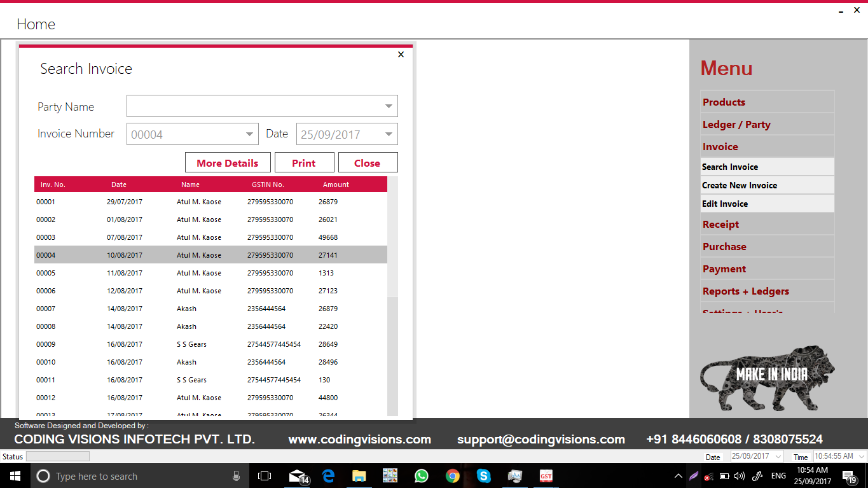The width and height of the screenshot is (868, 488).
Task: Click the More Details button
Action: [227, 162]
